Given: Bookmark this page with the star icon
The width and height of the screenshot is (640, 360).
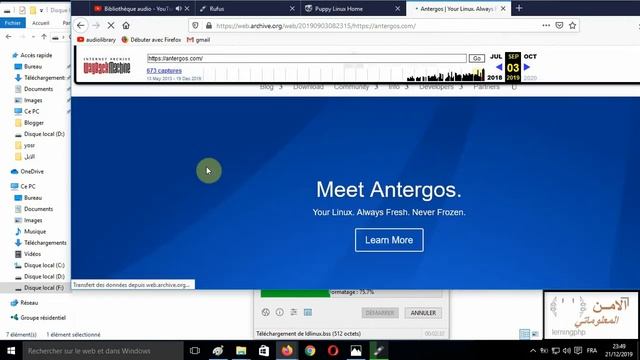Looking at the screenshot, I should [x=573, y=25].
